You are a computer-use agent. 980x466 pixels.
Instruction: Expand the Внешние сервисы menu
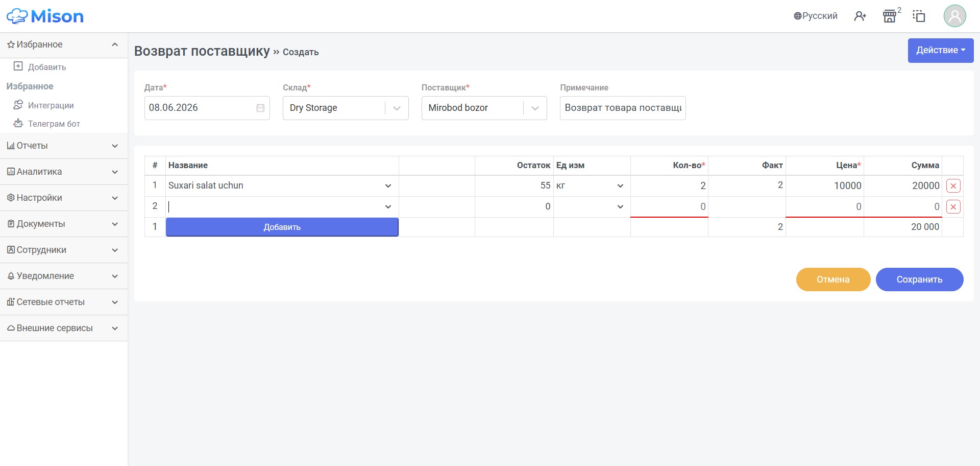coord(64,328)
